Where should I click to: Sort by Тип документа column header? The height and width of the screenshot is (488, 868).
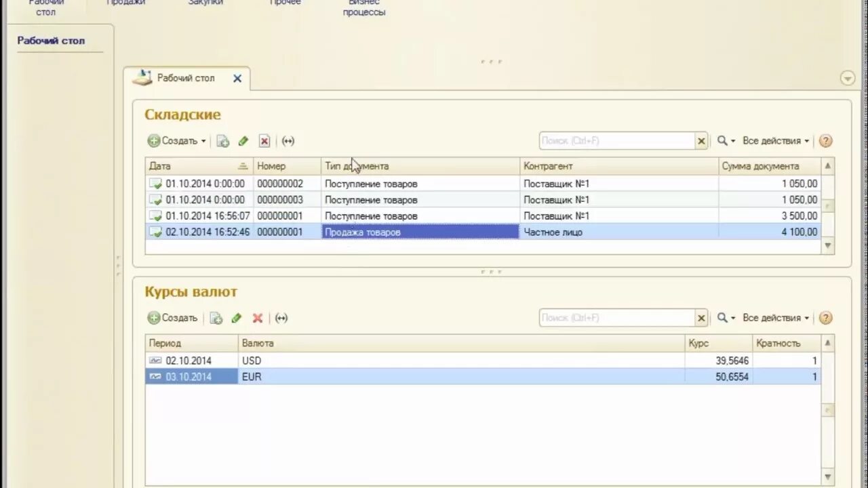click(x=420, y=166)
